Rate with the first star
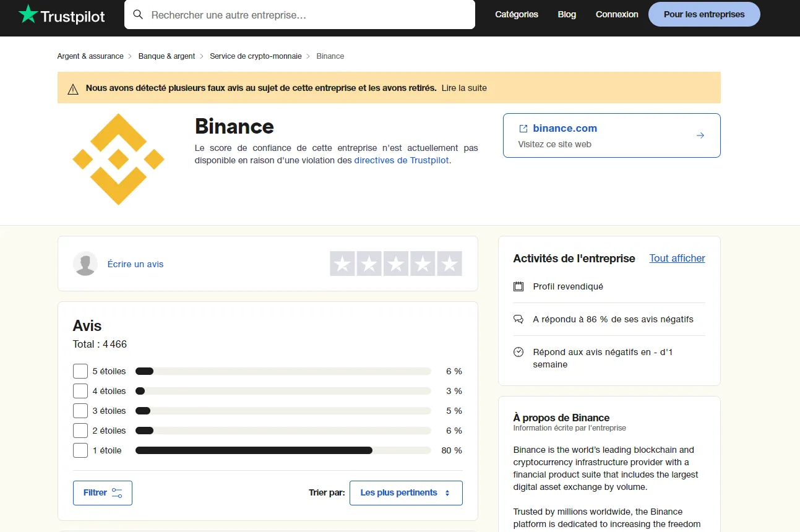Viewport: 800px width, 532px height. [x=342, y=264]
